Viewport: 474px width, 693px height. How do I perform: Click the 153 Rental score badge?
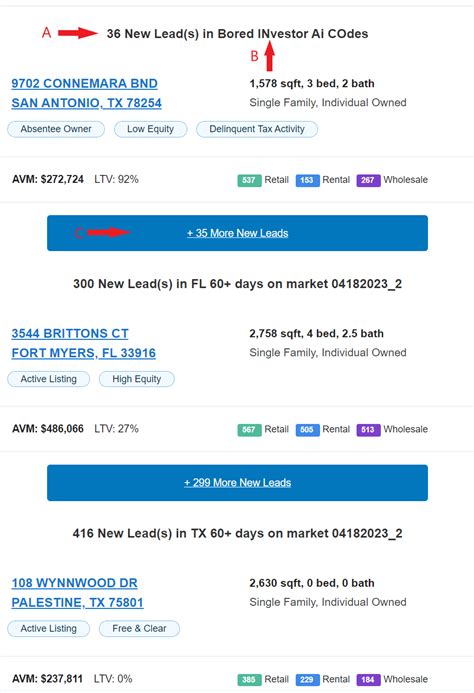tap(307, 180)
